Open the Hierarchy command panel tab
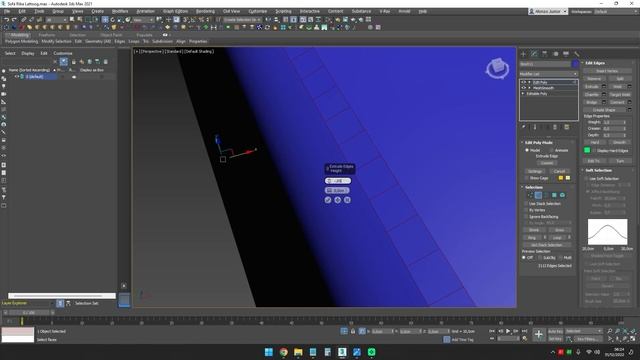Screen dimensions: 640x360 (545, 54)
